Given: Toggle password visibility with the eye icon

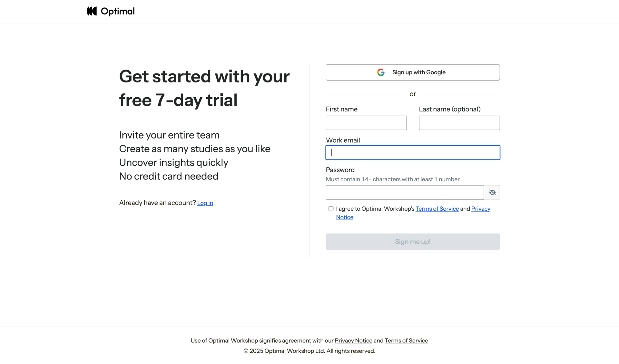Looking at the screenshot, I should (492, 192).
